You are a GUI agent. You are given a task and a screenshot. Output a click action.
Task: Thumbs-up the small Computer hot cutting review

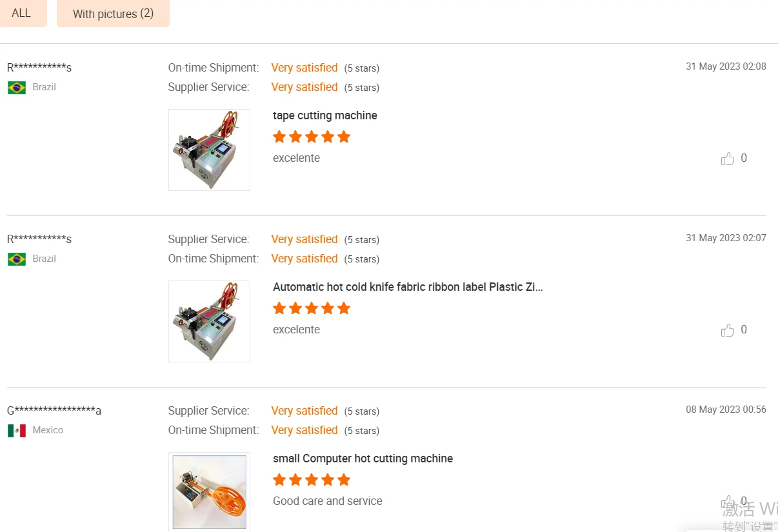pyautogui.click(x=728, y=502)
